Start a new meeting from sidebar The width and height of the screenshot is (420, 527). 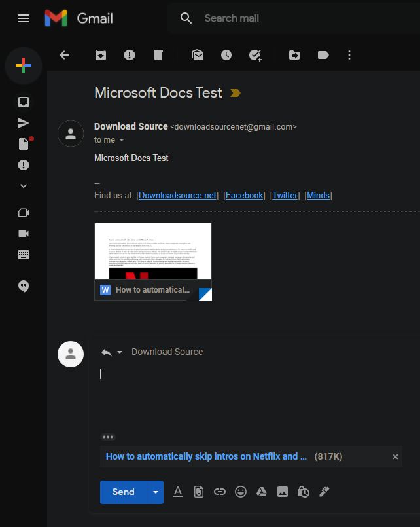coord(24,213)
